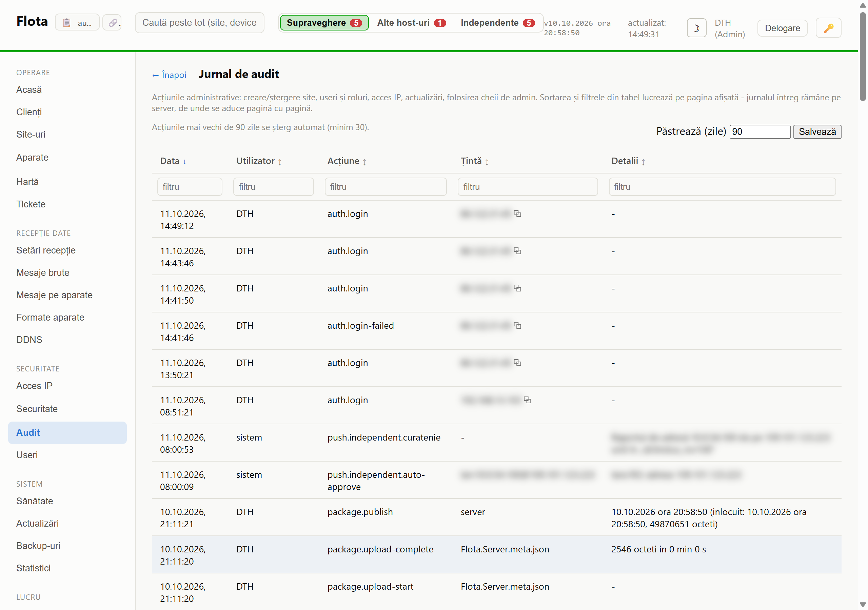Copy target IP of 08:51:21 login row

pyautogui.click(x=527, y=400)
